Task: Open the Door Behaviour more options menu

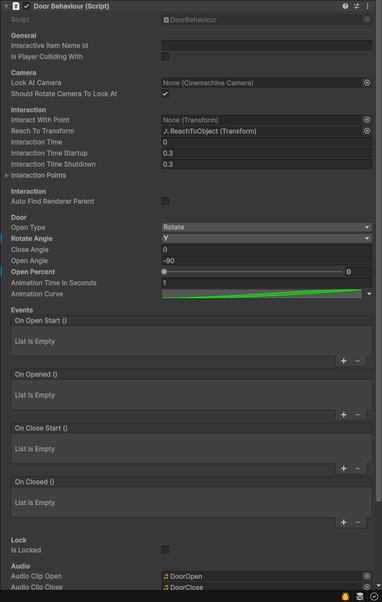Action: (367, 6)
